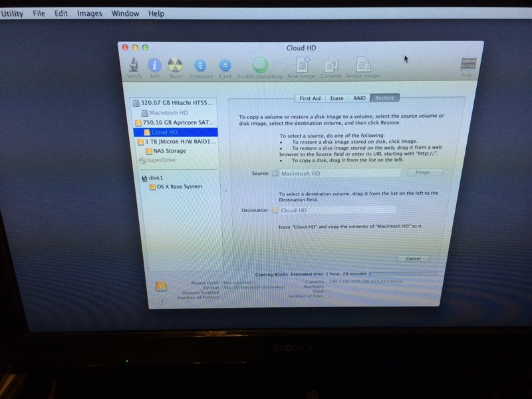
Task: Select the Macintosh HD volume in sidebar
Action: point(165,112)
